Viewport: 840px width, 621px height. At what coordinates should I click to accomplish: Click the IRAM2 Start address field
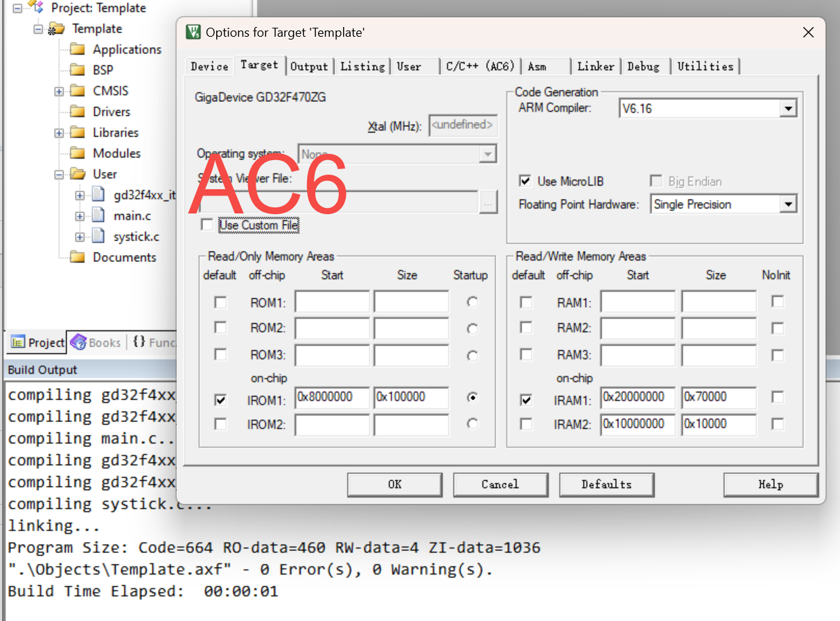tap(638, 424)
